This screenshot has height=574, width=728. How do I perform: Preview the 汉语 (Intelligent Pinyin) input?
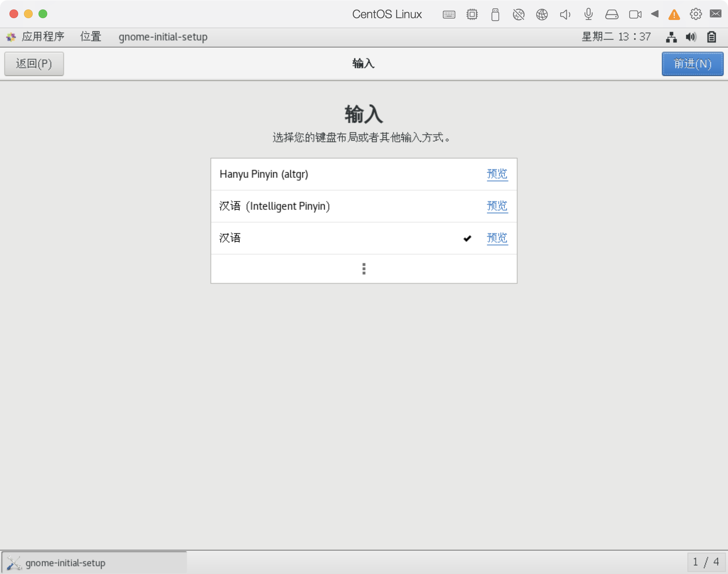coord(497,206)
